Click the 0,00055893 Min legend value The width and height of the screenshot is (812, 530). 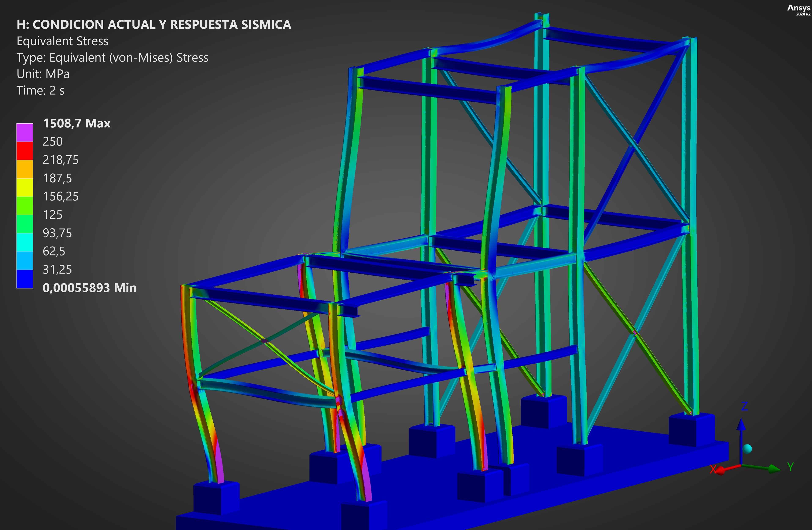pos(89,288)
